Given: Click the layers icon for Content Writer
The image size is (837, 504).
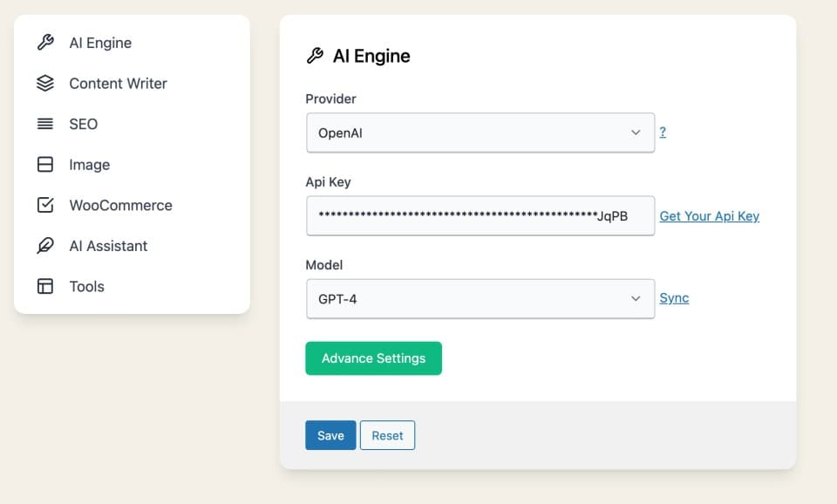Looking at the screenshot, I should tap(45, 84).
